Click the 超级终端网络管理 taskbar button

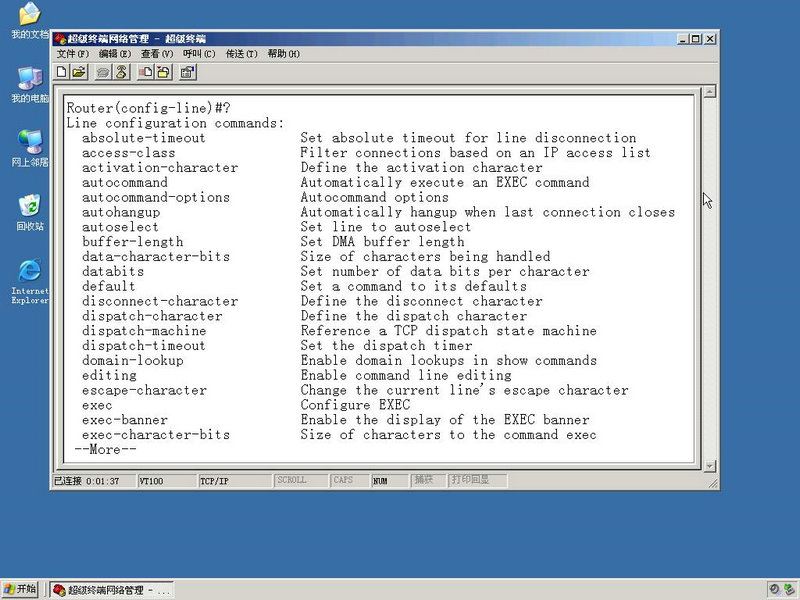[x=112, y=590]
